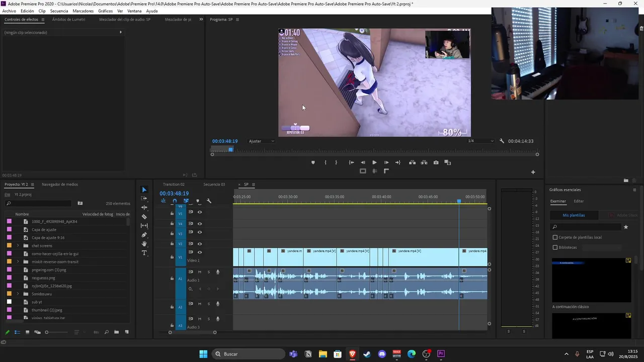644x362 pixels.
Task: Open Find in Project panel
Action: click(106, 332)
